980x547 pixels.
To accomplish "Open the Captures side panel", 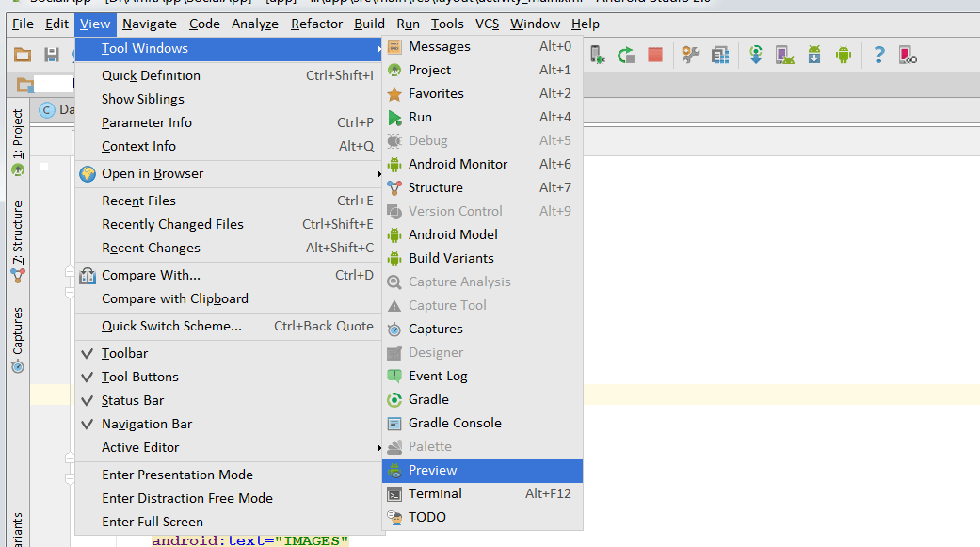I will (x=18, y=341).
